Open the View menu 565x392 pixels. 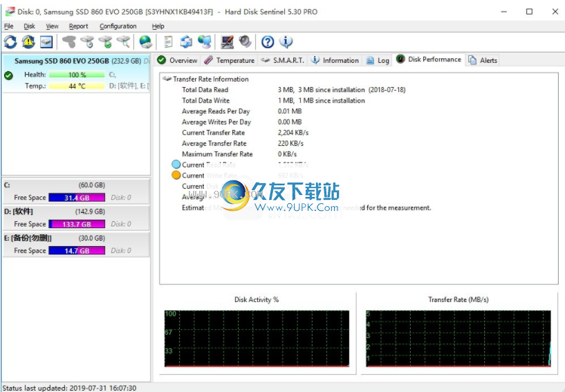tap(53, 26)
